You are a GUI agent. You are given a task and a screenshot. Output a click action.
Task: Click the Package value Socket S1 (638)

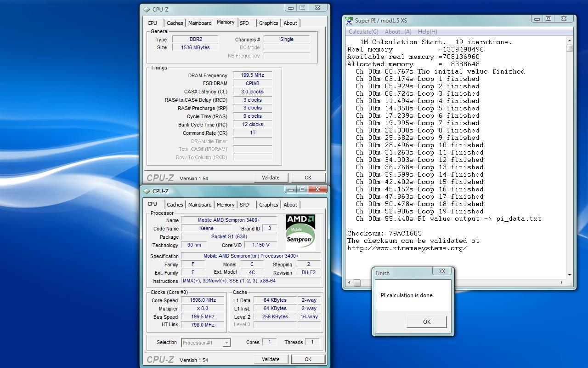pos(229,236)
